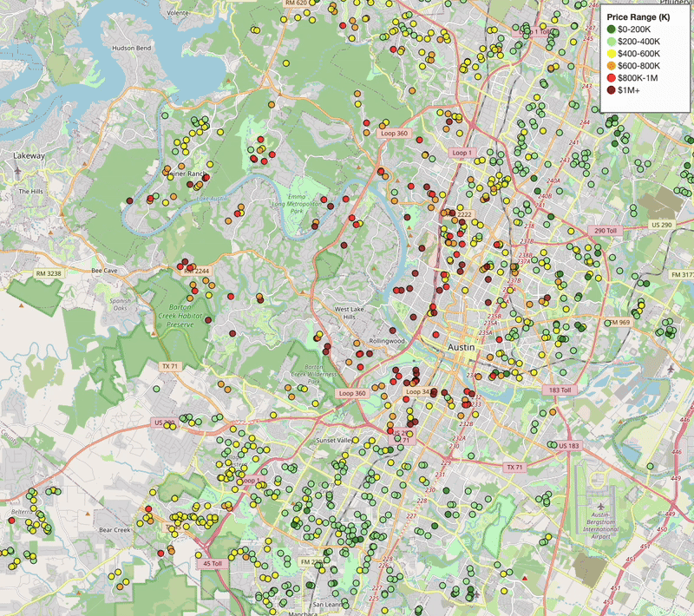This screenshot has height=616, width=694.
Task: Click the 'RM 2244' road shield
Action: click(197, 271)
